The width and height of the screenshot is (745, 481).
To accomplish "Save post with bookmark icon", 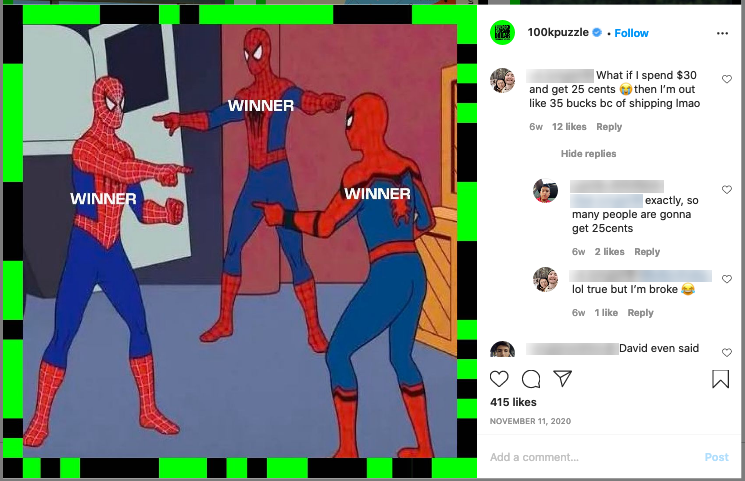I will 720,379.
